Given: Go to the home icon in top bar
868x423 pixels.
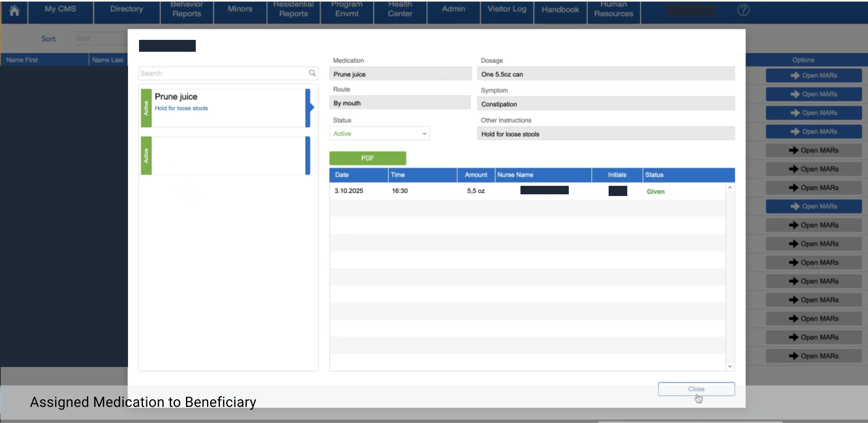Looking at the screenshot, I should coord(14,11).
